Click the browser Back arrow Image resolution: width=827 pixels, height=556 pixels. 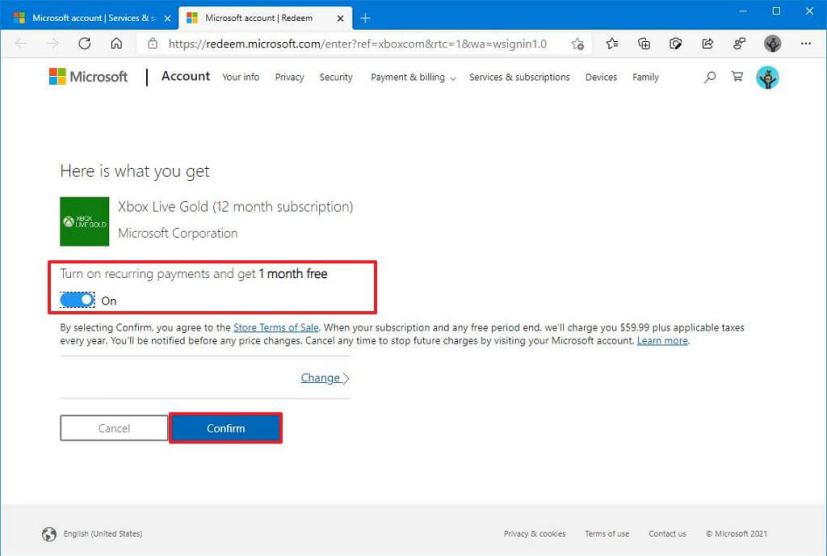click(21, 43)
